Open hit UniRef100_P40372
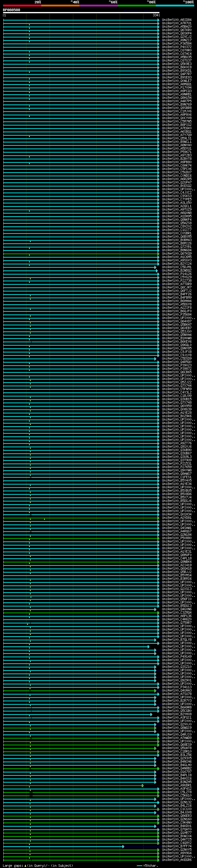The width and height of the screenshot is (197, 868). pyautogui.click(x=177, y=47)
